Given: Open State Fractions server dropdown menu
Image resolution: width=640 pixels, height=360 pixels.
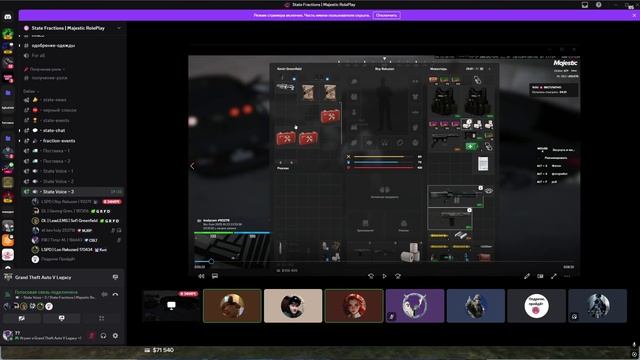Looking at the screenshot, I should point(119,28).
